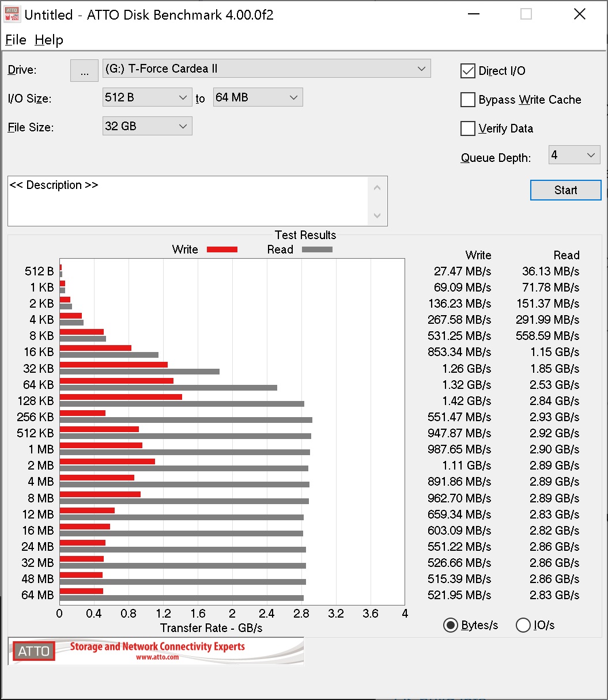
Task: Uncheck the Direct I/O checkbox
Action: pos(467,71)
